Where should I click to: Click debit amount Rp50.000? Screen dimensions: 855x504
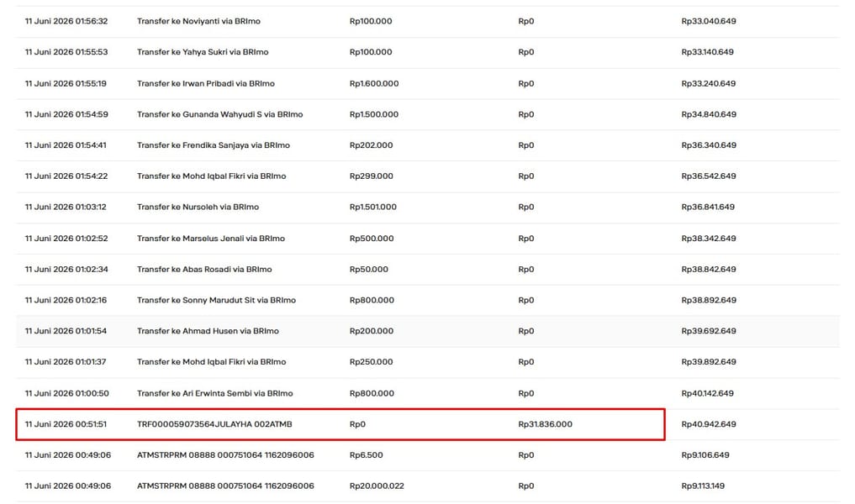368,270
